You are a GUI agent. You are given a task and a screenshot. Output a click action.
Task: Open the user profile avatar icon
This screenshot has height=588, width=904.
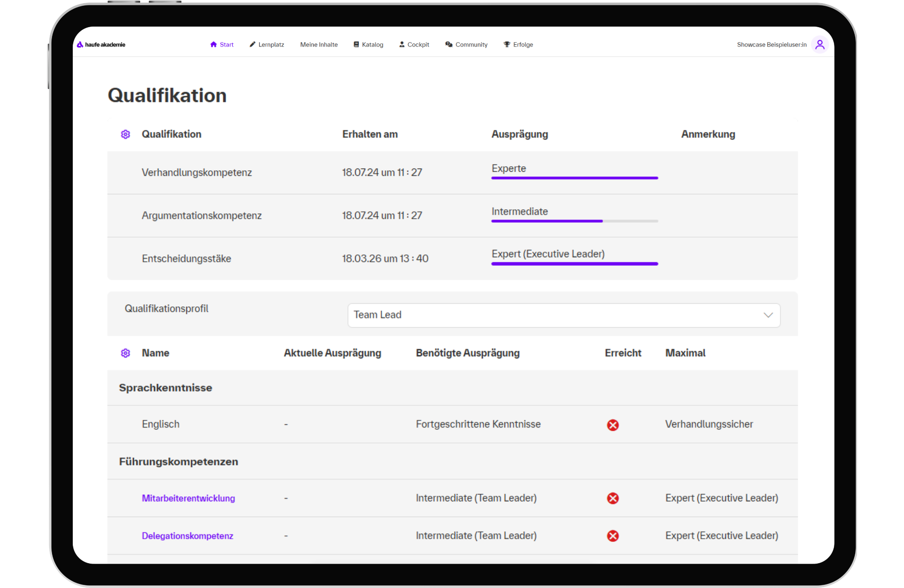819,44
